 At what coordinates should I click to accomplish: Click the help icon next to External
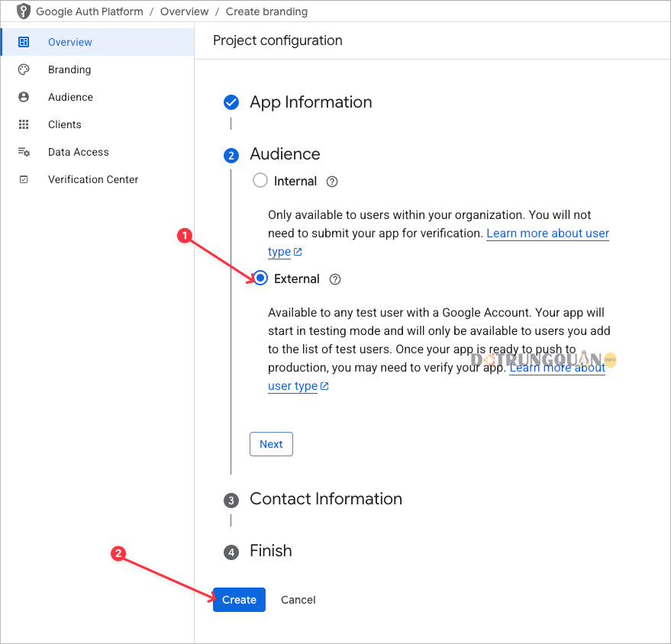coord(335,279)
